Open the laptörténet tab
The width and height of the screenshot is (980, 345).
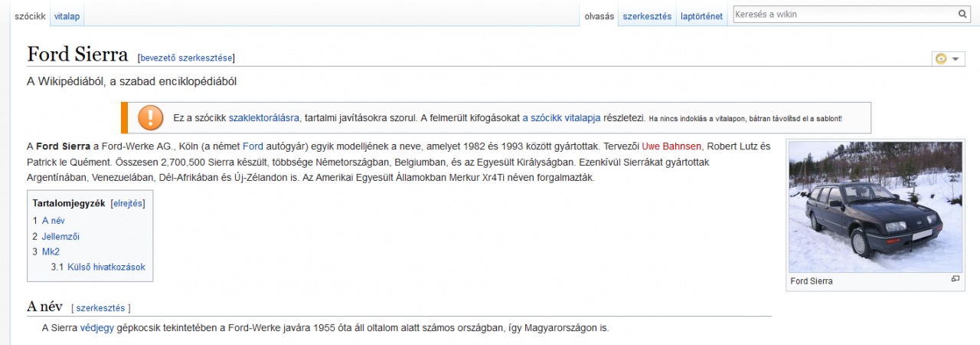(701, 16)
